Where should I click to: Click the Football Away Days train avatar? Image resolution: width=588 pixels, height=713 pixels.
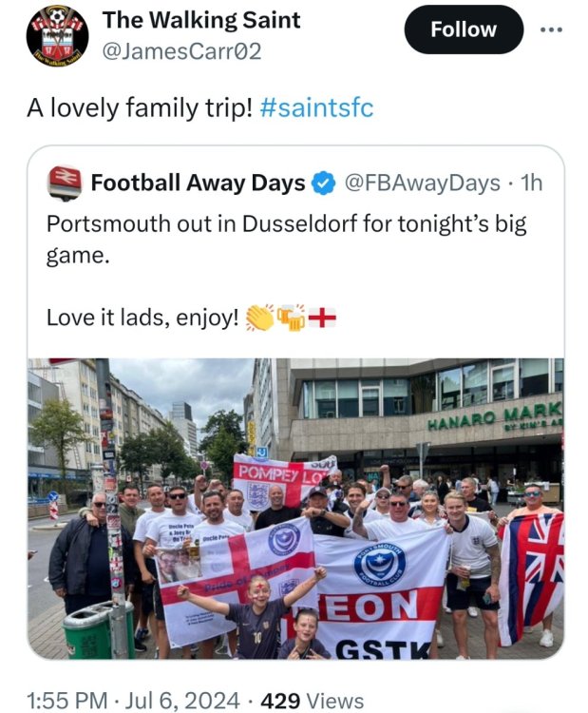65,183
